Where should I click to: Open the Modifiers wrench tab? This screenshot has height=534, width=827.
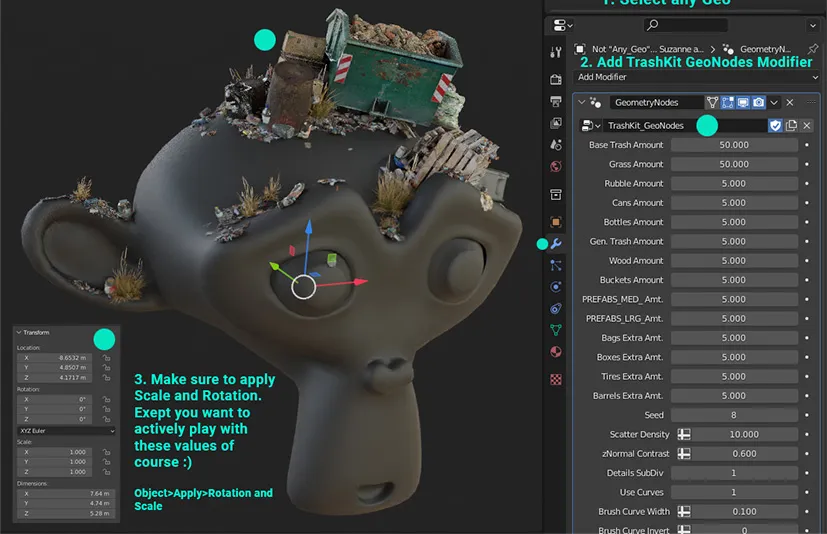pos(556,244)
